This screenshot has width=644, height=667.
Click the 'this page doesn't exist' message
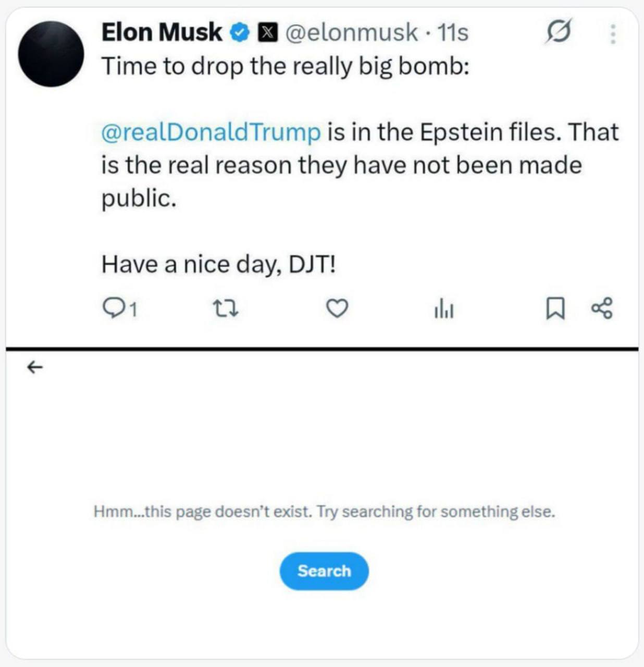tap(324, 512)
